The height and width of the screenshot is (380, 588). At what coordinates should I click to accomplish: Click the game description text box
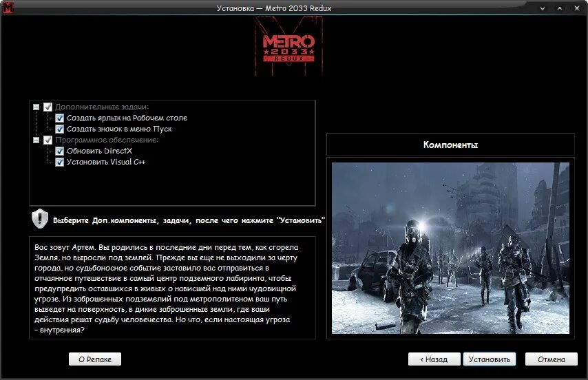point(173,288)
